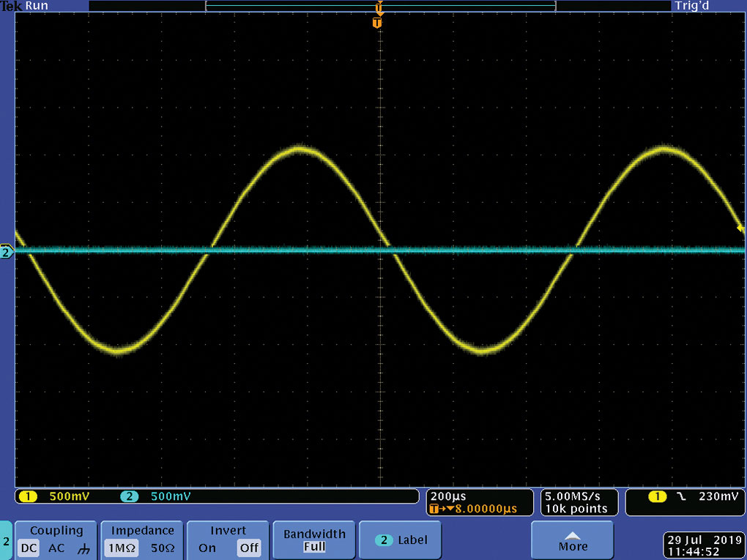The image size is (747, 560).
Task: Click the channel 2 label icon badge
Action: [384, 540]
